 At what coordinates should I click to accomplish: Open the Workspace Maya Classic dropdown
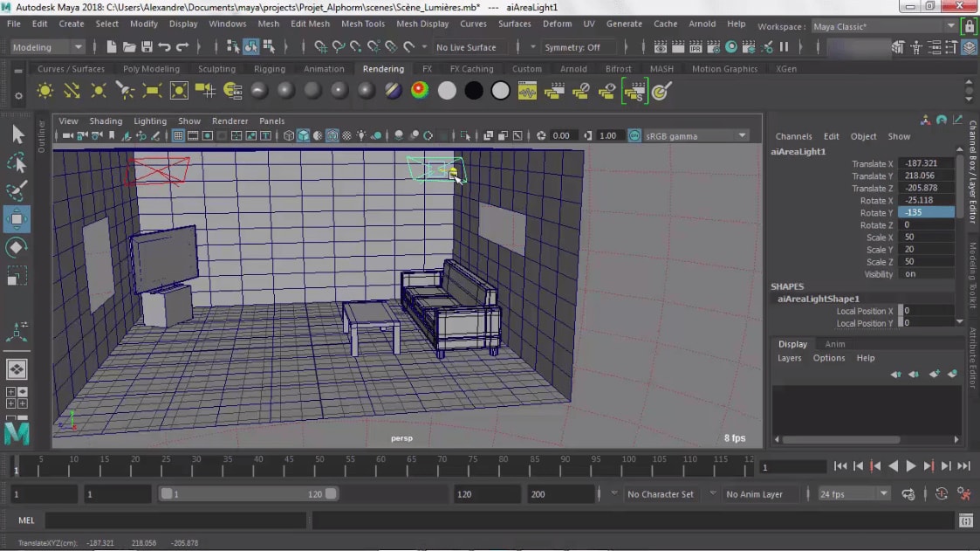tap(884, 26)
